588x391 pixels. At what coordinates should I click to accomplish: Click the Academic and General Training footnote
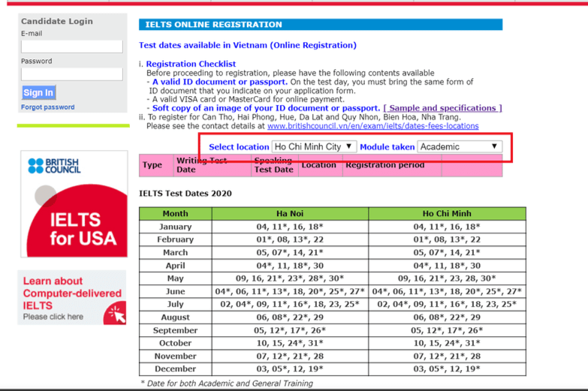tap(227, 383)
